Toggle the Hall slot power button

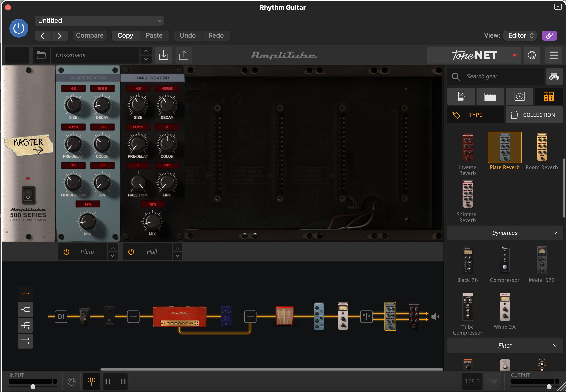(x=131, y=252)
